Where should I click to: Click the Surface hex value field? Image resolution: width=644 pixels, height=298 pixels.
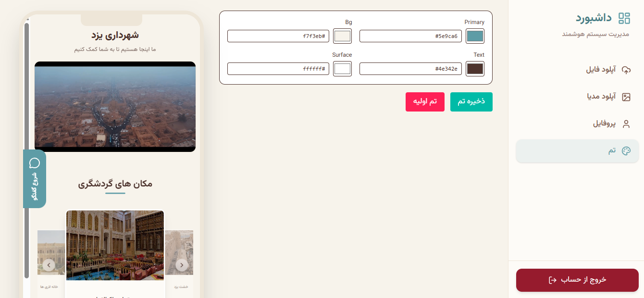(278, 69)
